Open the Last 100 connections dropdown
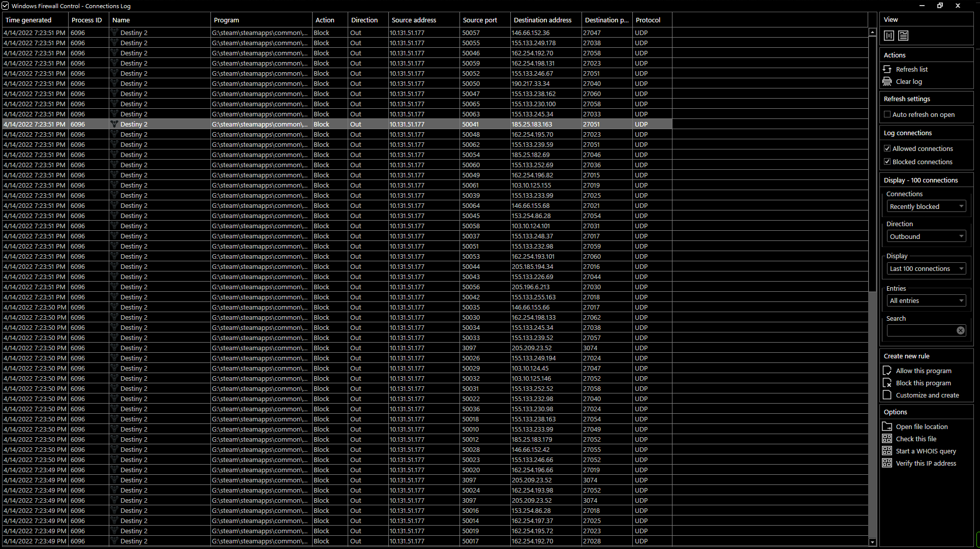Viewport: 980px width, 549px height. click(x=926, y=268)
